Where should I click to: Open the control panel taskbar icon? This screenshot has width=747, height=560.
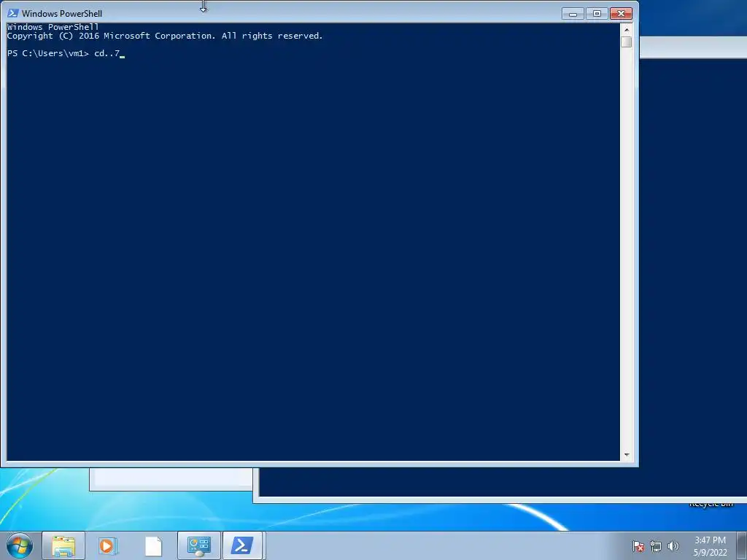pyautogui.click(x=198, y=545)
